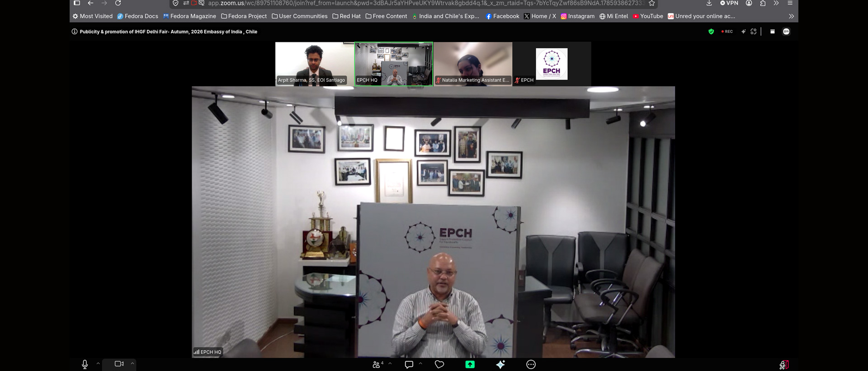Open the Mi Entel bookmark

614,16
